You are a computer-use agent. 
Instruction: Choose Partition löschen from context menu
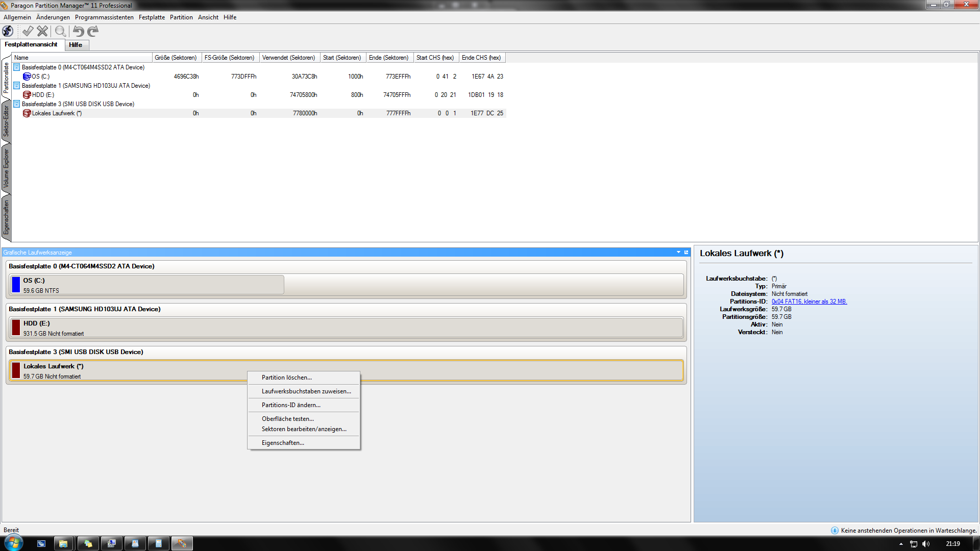286,378
